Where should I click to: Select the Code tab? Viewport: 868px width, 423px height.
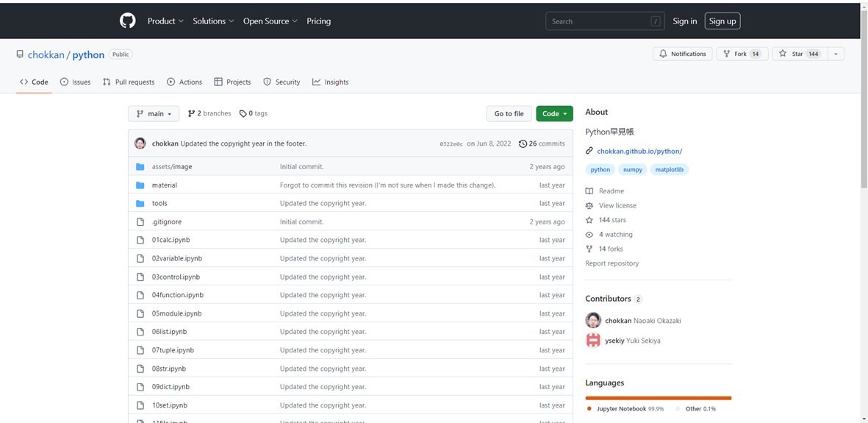click(34, 82)
